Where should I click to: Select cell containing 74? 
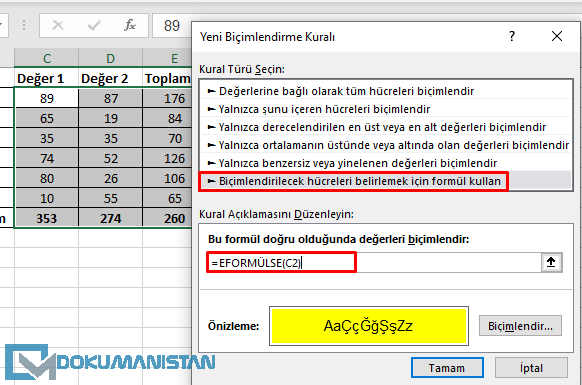pos(47,159)
